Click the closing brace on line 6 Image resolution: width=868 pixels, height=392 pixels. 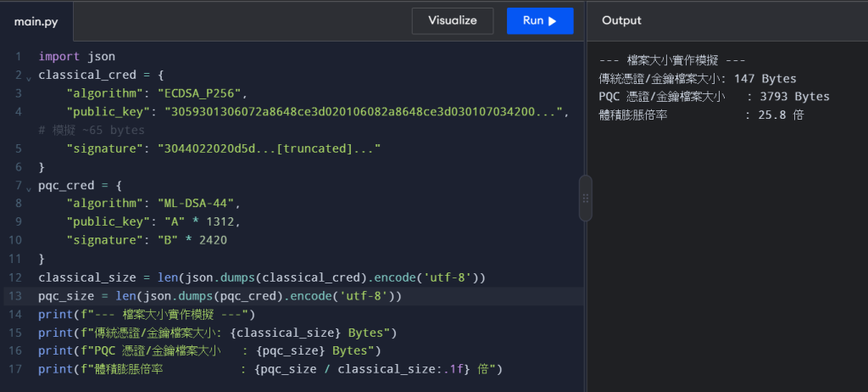point(42,167)
